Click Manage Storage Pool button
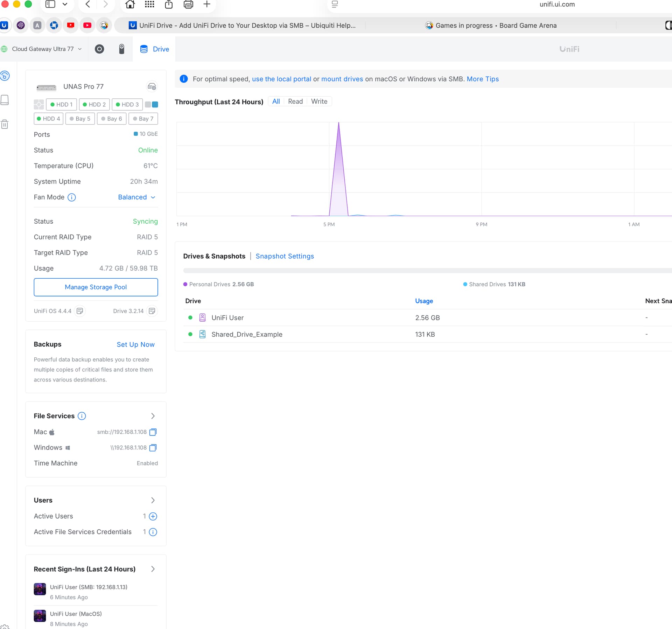The image size is (672, 629). tap(96, 287)
